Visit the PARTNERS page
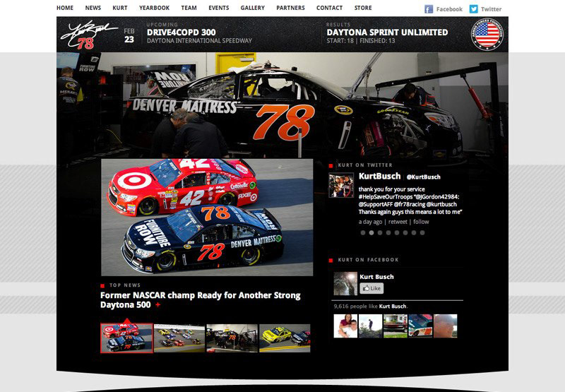 (290, 8)
